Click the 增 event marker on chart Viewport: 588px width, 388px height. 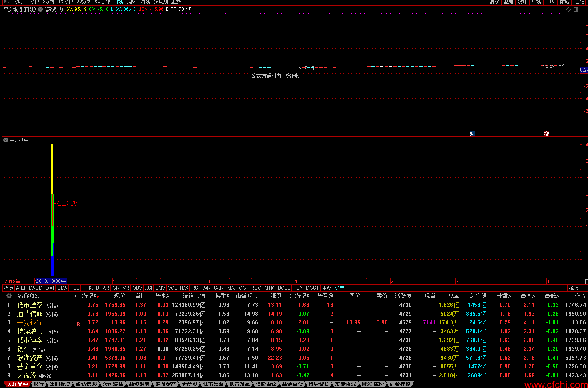click(546, 134)
